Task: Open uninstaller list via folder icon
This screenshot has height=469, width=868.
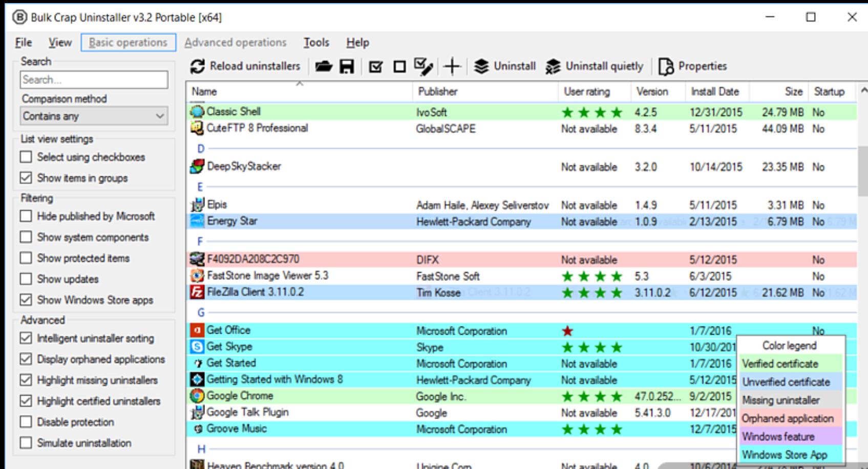Action: (323, 66)
